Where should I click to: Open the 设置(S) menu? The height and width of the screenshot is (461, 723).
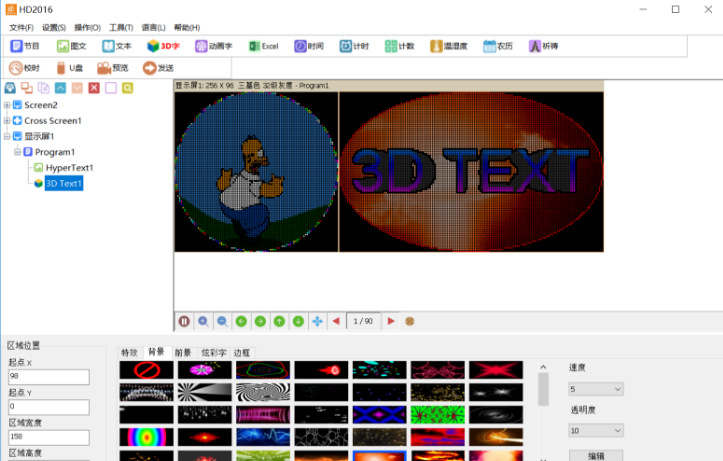coord(54,28)
